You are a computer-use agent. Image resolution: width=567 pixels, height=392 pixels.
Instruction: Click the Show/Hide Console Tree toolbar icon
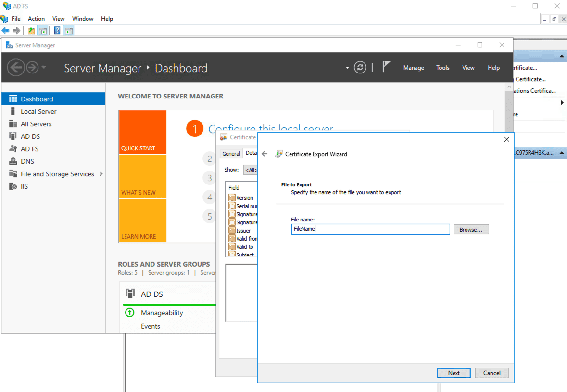pos(42,30)
